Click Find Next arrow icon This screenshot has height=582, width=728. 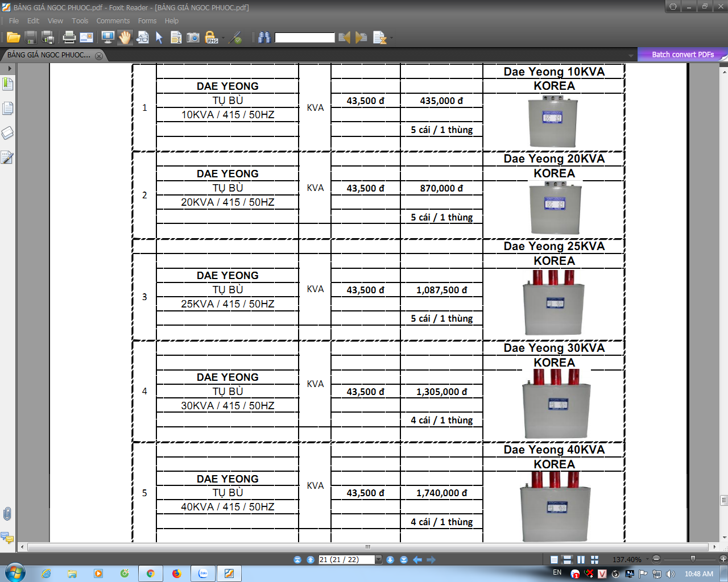click(x=361, y=38)
